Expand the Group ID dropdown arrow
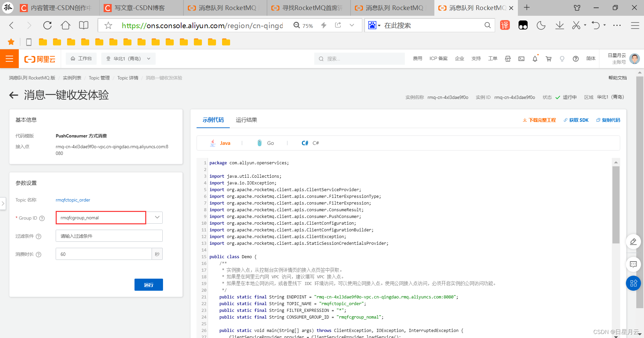 click(157, 217)
